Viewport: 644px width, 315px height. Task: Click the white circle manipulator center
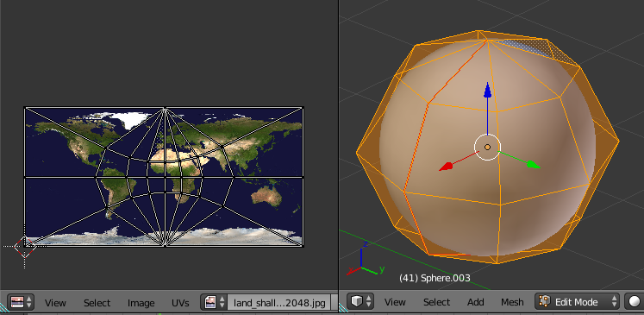[x=487, y=148]
